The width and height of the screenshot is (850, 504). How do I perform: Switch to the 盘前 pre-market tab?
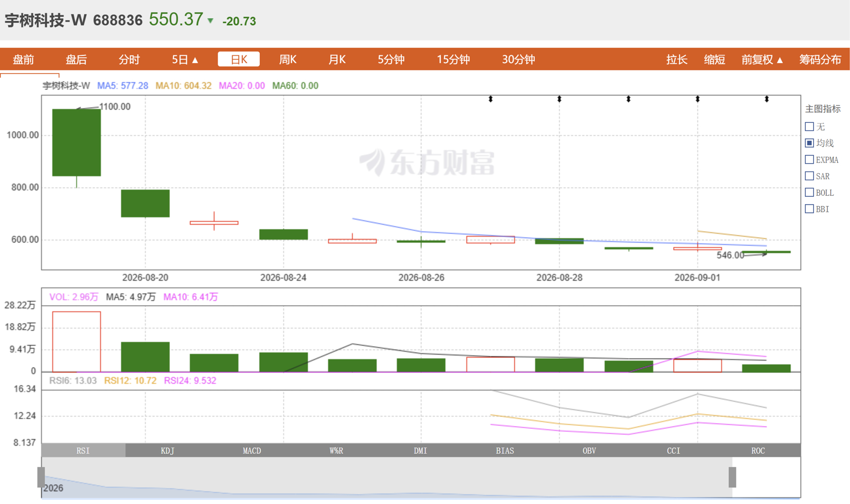23,60
